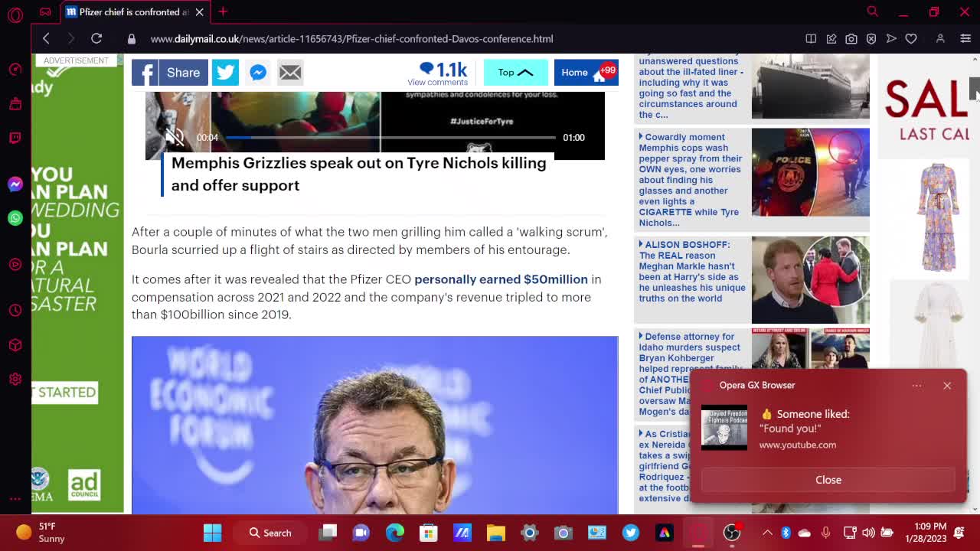Screen dimensions: 980x551
Task: Open Twitch in the Opera sidebar
Action: click(15, 138)
